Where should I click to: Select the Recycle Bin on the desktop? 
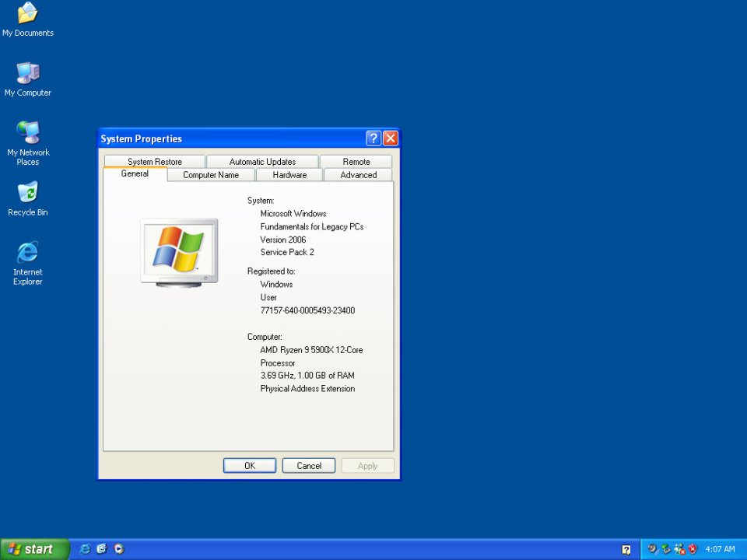[28, 194]
